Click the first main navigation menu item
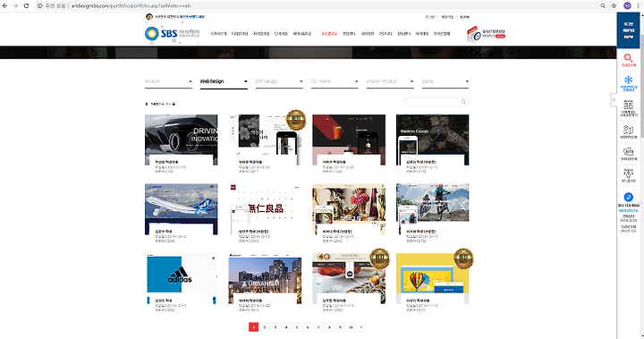The image size is (644, 339). tap(218, 34)
